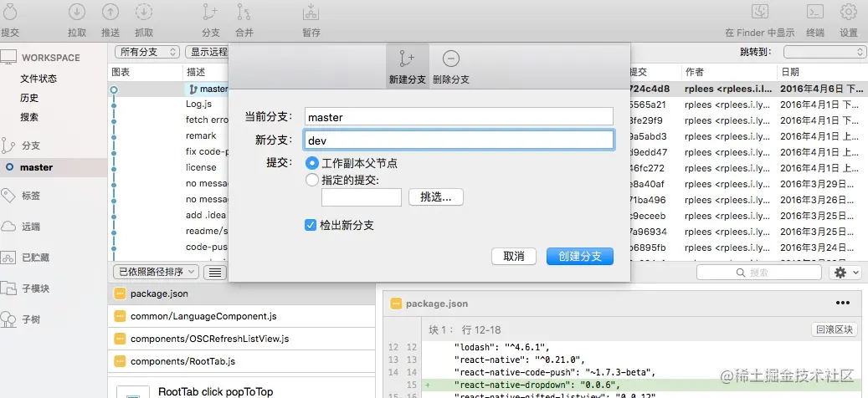Viewport: 868px width, 398px height.
Task: Click the 挑选... button
Action: click(x=435, y=196)
